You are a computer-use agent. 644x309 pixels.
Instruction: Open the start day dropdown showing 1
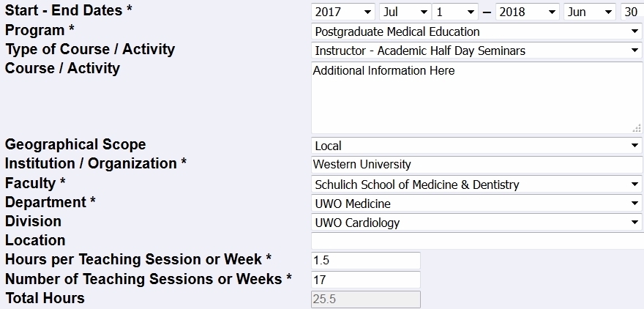[x=454, y=12]
